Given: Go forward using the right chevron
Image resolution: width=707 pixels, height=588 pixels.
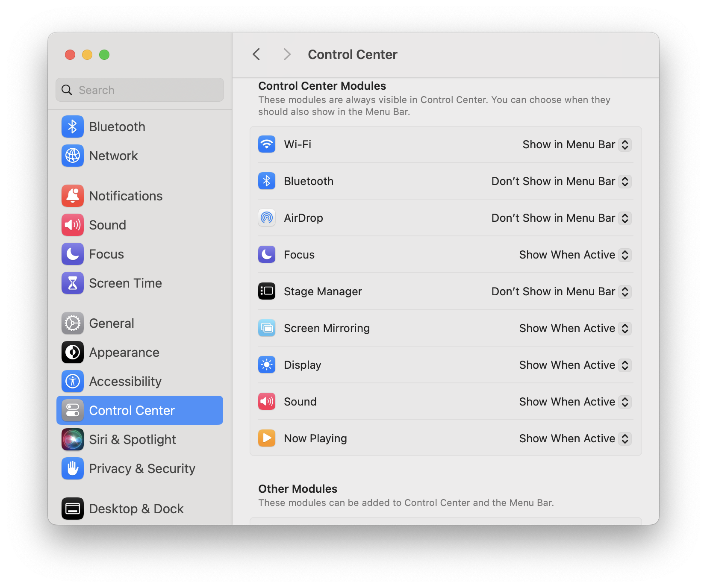Looking at the screenshot, I should [x=287, y=54].
